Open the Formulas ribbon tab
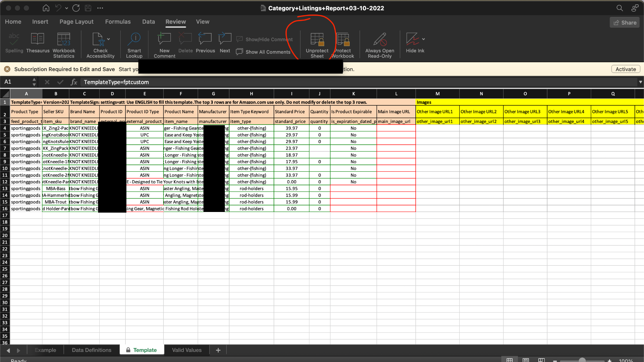Screen dimensions: 644x362 tap(118, 22)
